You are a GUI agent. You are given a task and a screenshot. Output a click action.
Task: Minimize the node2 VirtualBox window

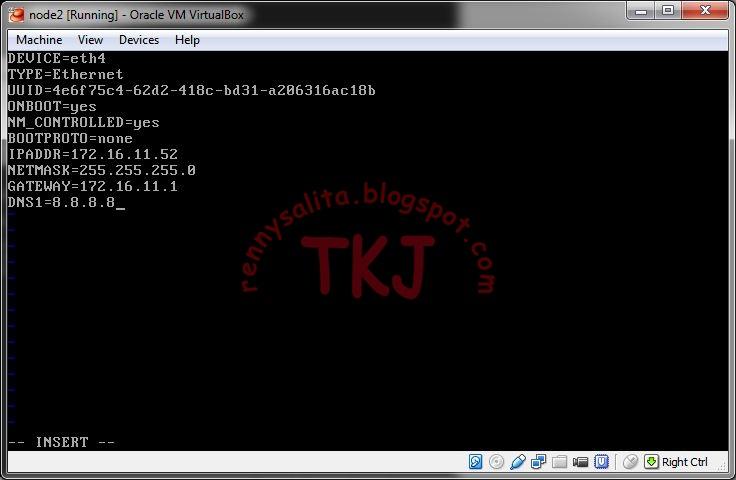641,11
